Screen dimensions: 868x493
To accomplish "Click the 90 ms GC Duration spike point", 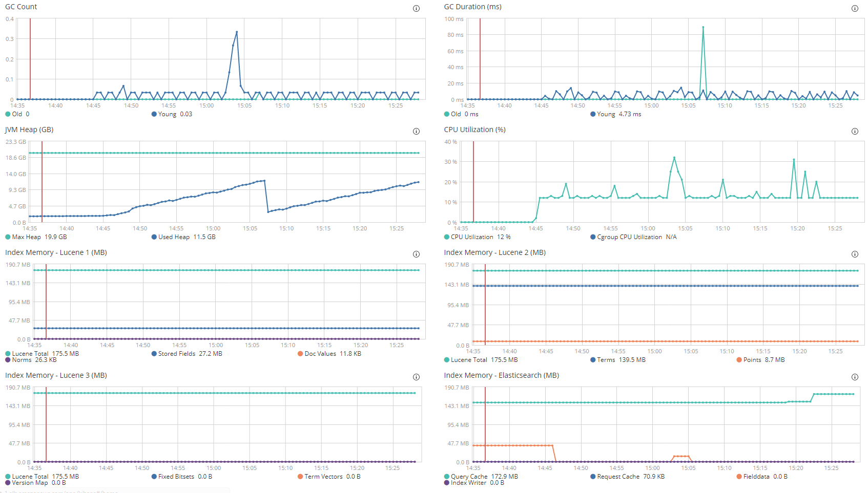I will [x=703, y=27].
